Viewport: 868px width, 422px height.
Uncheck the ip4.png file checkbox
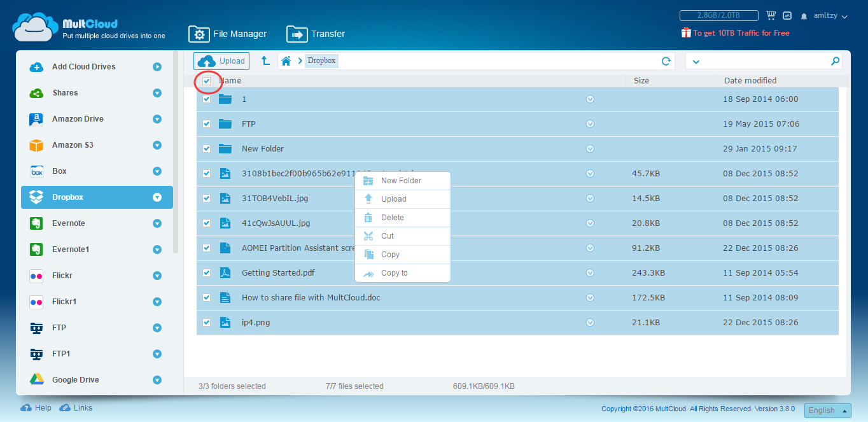206,323
